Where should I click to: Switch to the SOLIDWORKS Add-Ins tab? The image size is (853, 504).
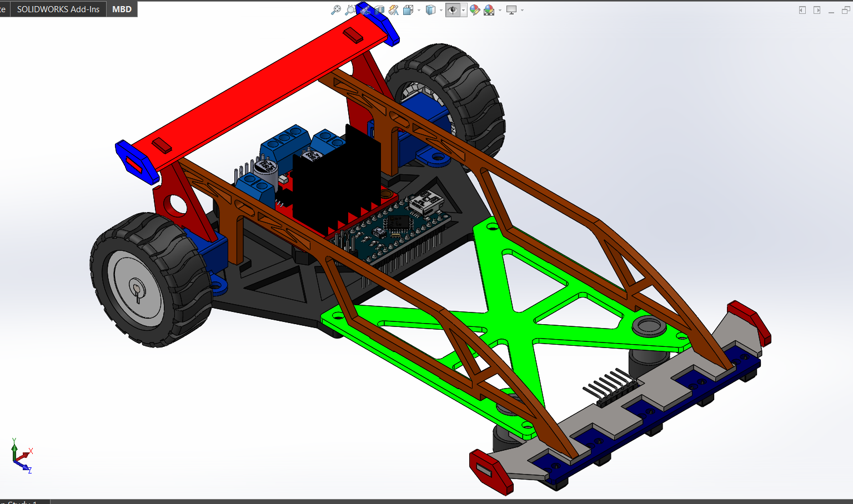(x=58, y=9)
